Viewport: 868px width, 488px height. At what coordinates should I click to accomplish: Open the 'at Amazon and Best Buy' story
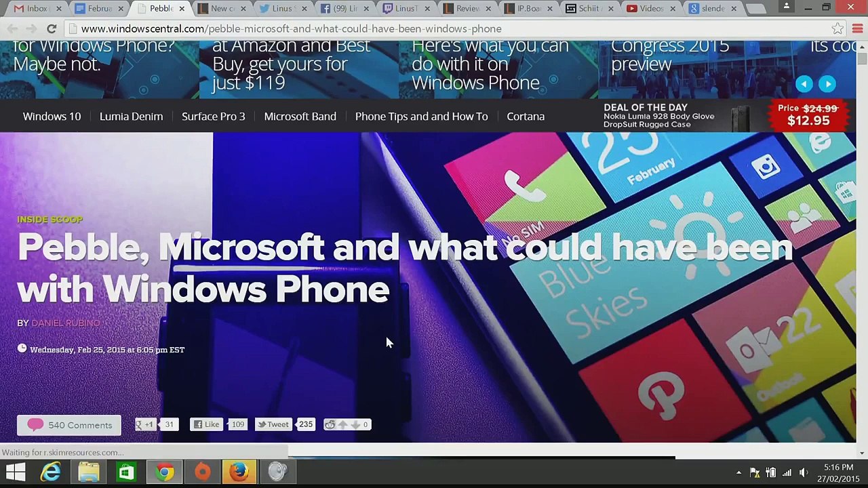click(x=291, y=64)
